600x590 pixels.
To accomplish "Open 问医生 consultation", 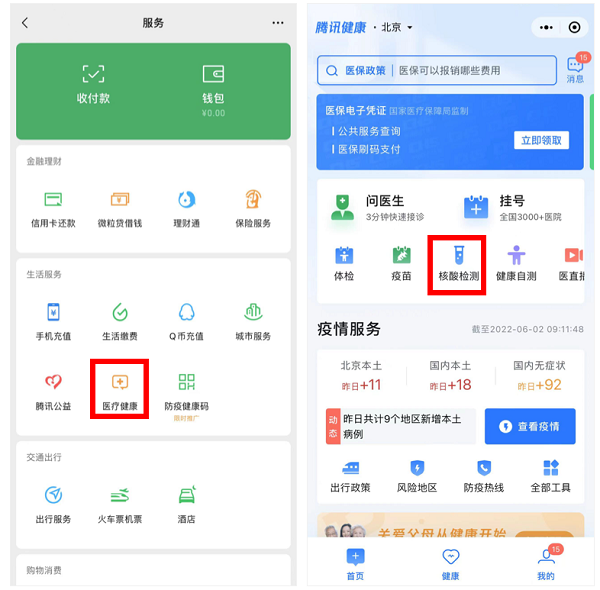I will 379,207.
